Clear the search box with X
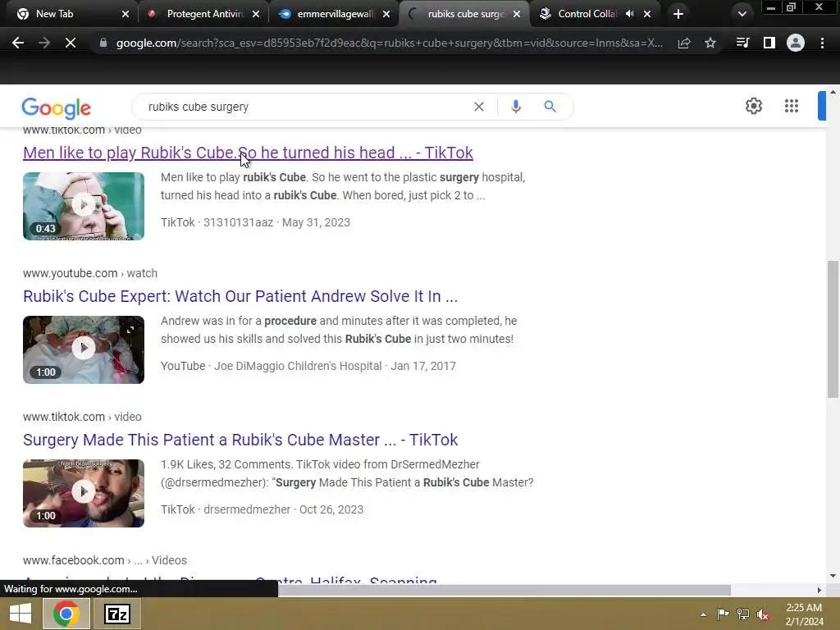The width and height of the screenshot is (840, 630). [479, 107]
